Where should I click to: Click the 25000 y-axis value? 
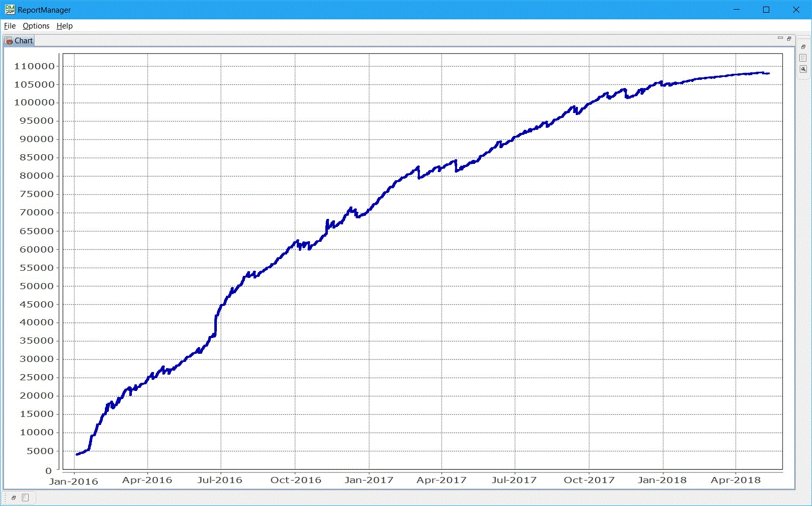point(37,378)
